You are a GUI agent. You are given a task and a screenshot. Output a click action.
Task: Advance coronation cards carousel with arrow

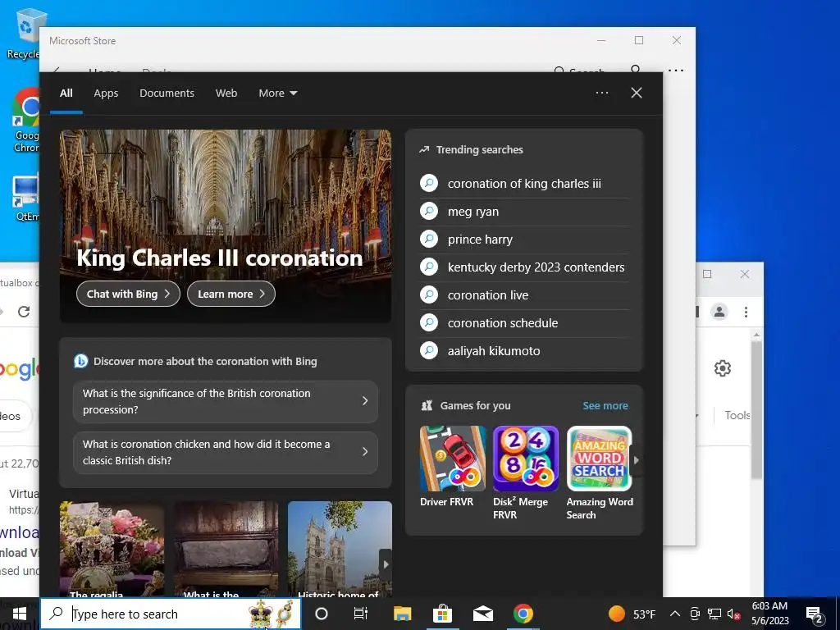tap(386, 564)
